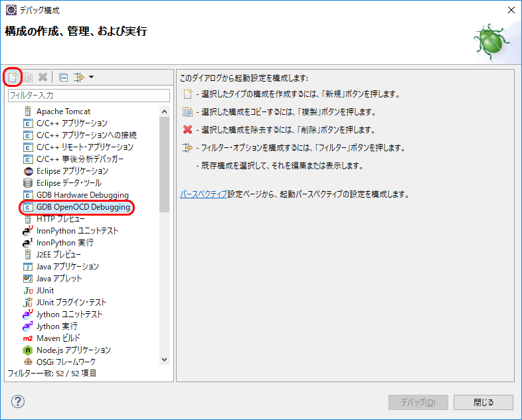The height and width of the screenshot is (420, 522).
Task: Select Apache Tomcat in the list
Action: 63,111
